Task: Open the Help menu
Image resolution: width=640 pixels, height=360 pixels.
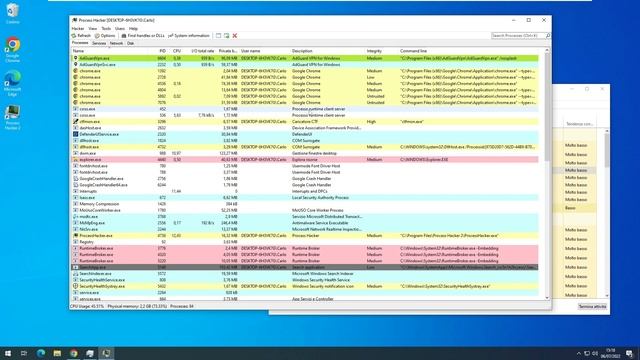Action: (x=133, y=29)
